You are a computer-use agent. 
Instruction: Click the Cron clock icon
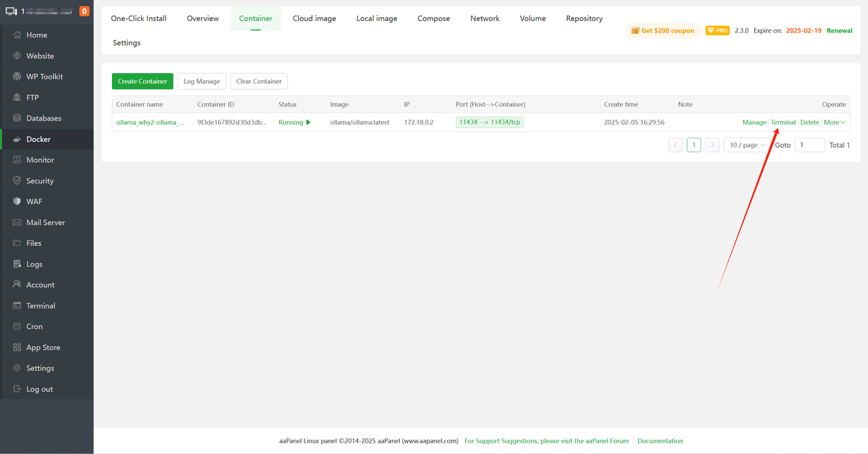(17, 327)
